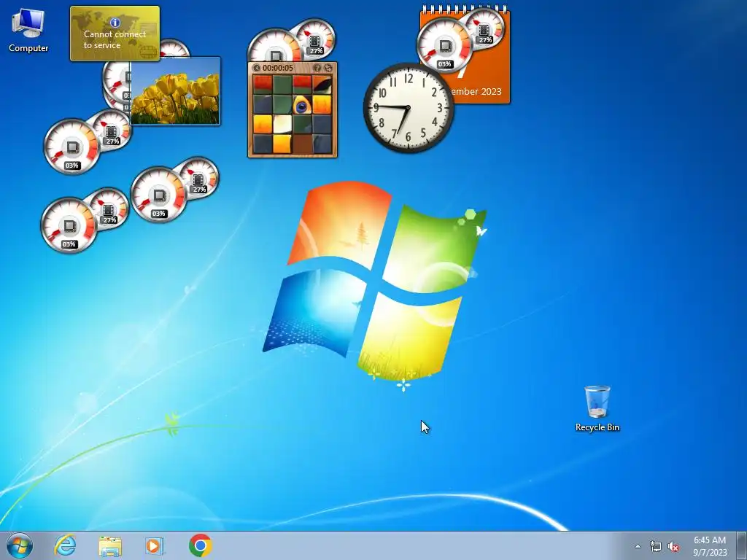This screenshot has height=560, width=747.
Task: Click the "Cannot connect to service" gadget
Action: click(x=115, y=34)
